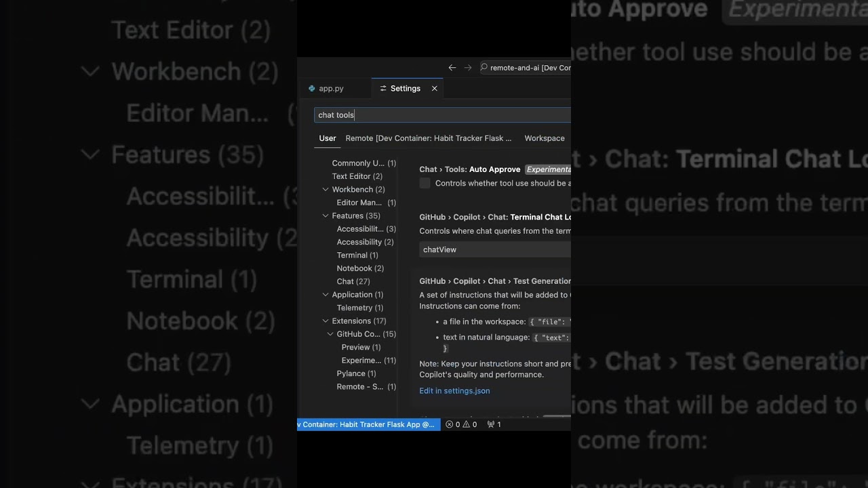The height and width of the screenshot is (488, 868).
Task: Focus the settings search field with "chat tools"
Action: pos(442,115)
